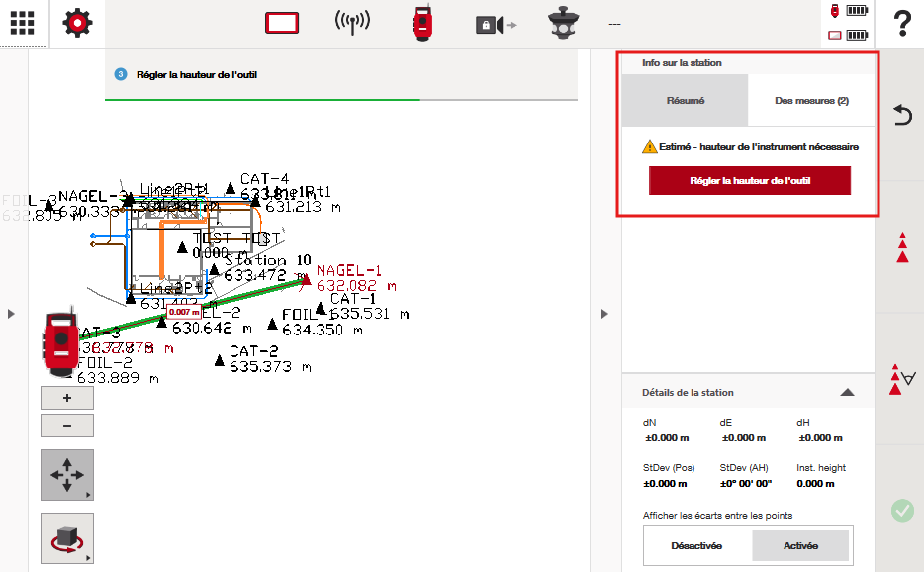The image size is (924, 572).
Task: Click the prism target icon
Action: (563, 24)
